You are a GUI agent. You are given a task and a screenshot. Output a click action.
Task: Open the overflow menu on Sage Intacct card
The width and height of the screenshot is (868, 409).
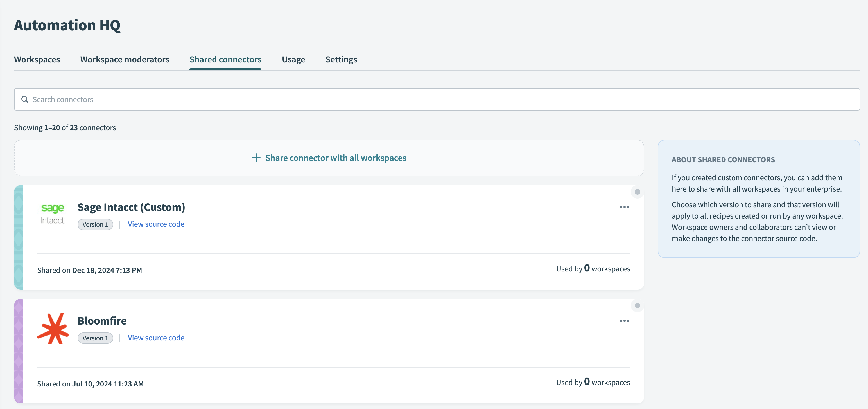click(x=624, y=207)
